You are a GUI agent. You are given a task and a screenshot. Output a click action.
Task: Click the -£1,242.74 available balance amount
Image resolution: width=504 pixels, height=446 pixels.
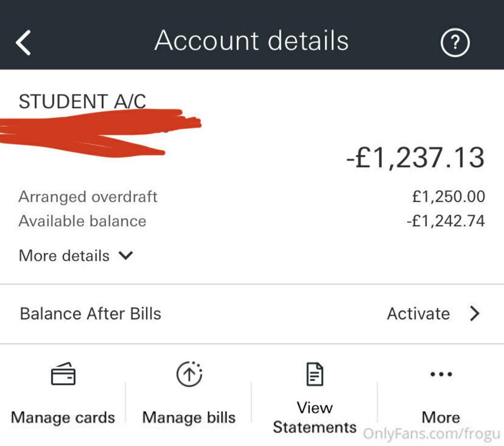446,221
